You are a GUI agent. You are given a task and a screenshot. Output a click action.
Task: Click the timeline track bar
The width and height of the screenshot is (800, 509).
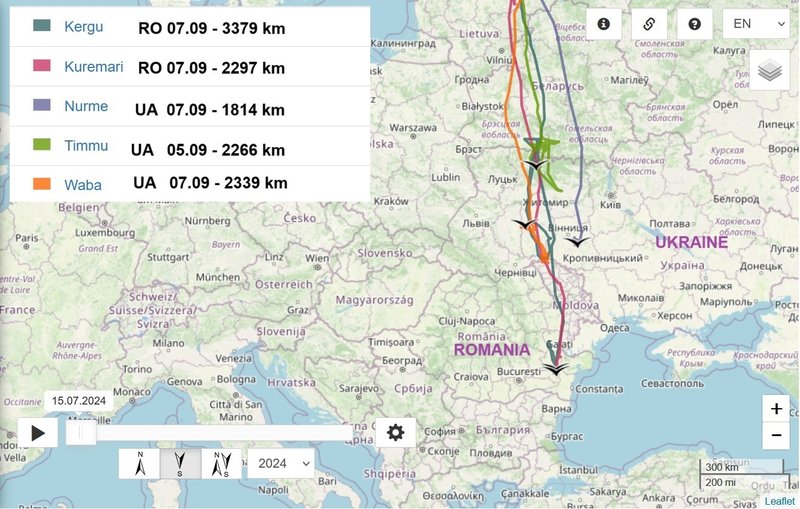pos(209,433)
